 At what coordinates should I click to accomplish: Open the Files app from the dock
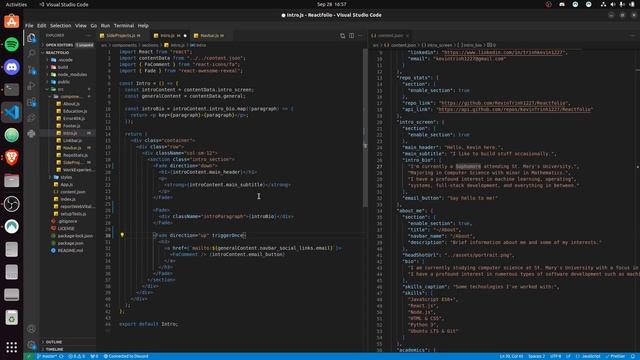pyautogui.click(x=11, y=180)
